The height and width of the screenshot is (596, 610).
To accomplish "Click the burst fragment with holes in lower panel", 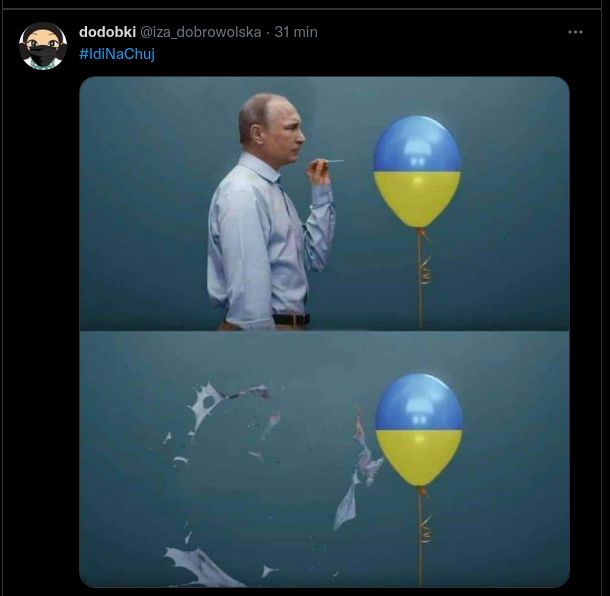I will click(x=218, y=407).
